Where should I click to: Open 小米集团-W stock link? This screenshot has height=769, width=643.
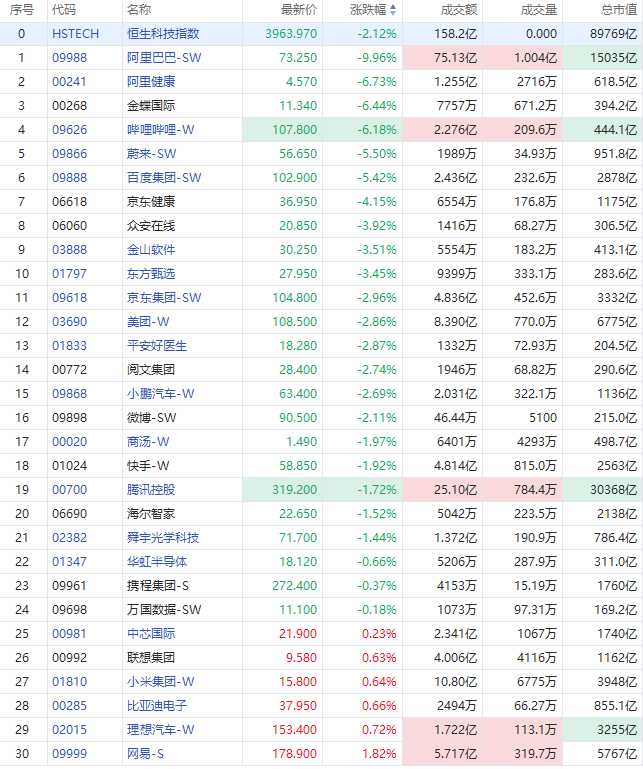(x=159, y=682)
